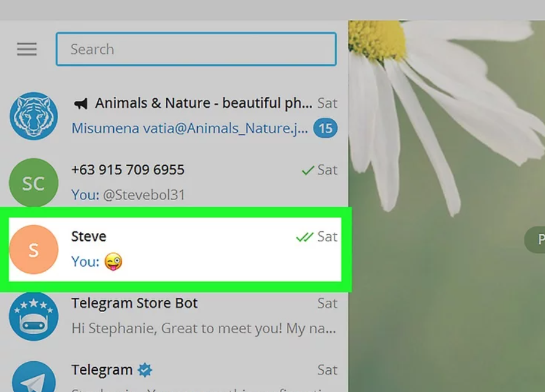Viewport: 545px width, 392px height.
Task: Select the green SC contact avatar
Action: click(34, 183)
